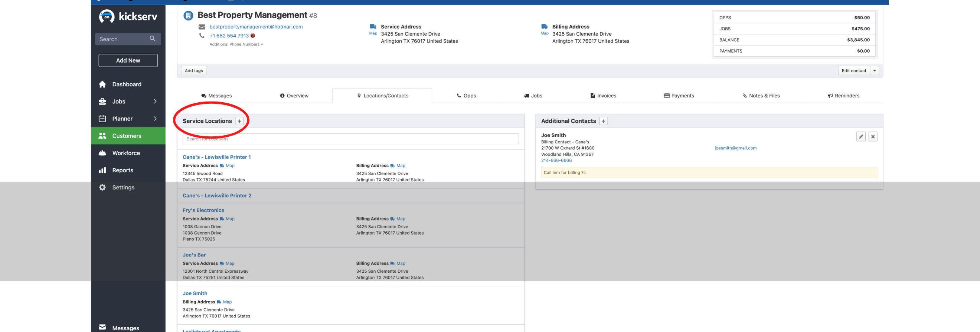Click the kickserv logo

128,17
